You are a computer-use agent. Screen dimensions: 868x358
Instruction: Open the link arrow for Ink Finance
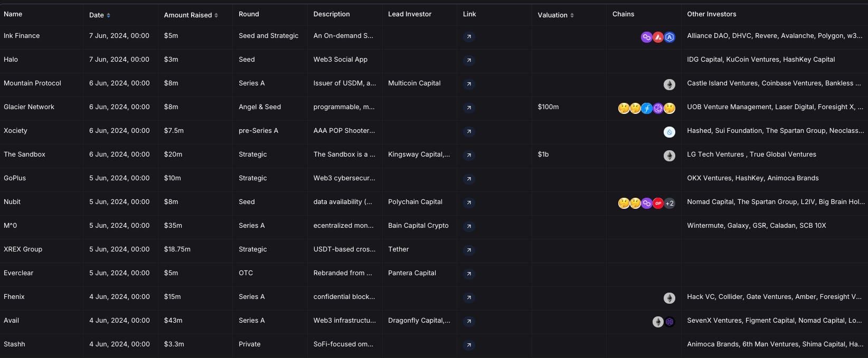pyautogui.click(x=469, y=37)
